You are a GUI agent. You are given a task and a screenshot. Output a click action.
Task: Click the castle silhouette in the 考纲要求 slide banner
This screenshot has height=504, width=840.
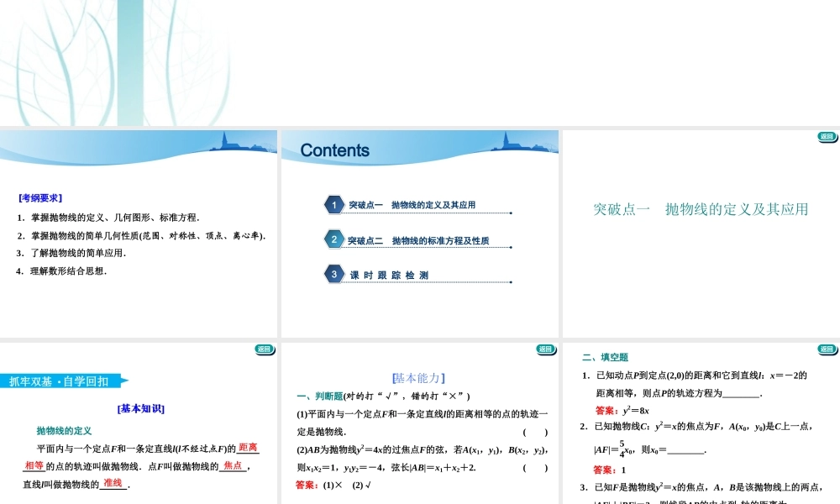[x=223, y=144]
